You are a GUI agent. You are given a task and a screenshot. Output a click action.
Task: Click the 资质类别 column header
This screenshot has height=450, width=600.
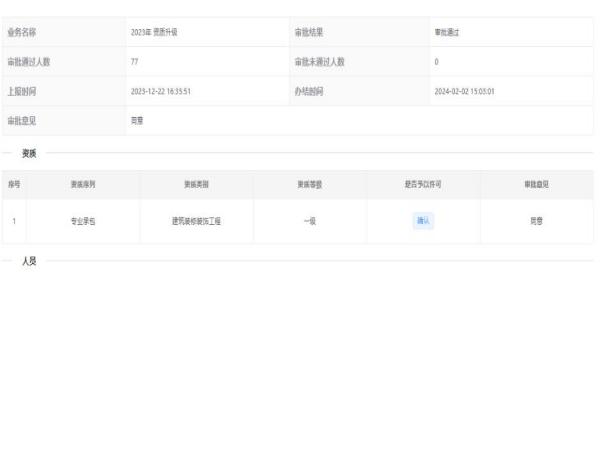tap(196, 184)
